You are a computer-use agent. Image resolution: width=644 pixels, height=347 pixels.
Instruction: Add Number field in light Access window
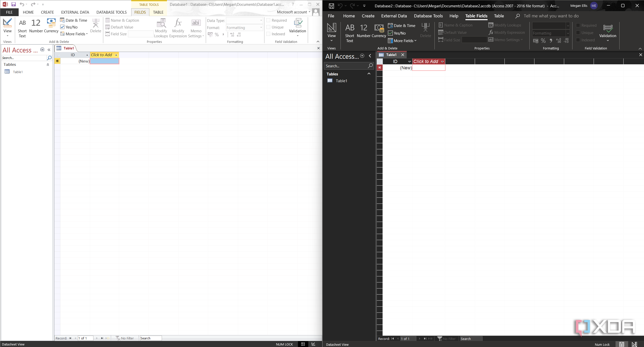coord(36,26)
